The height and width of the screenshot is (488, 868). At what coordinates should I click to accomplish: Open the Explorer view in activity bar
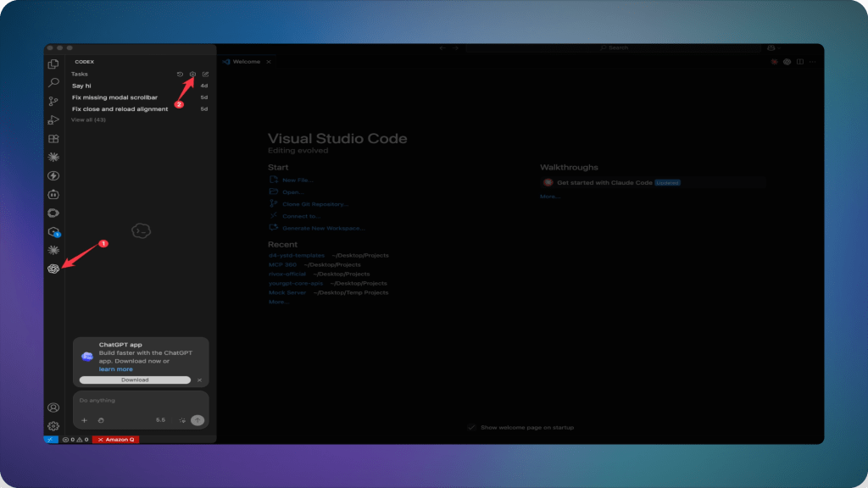53,64
